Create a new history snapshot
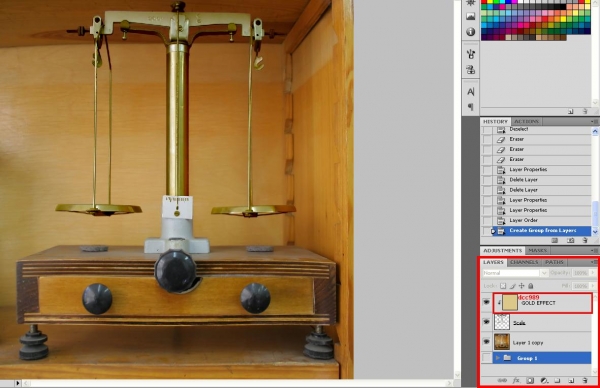600x388 pixels. pyautogui.click(x=571, y=240)
